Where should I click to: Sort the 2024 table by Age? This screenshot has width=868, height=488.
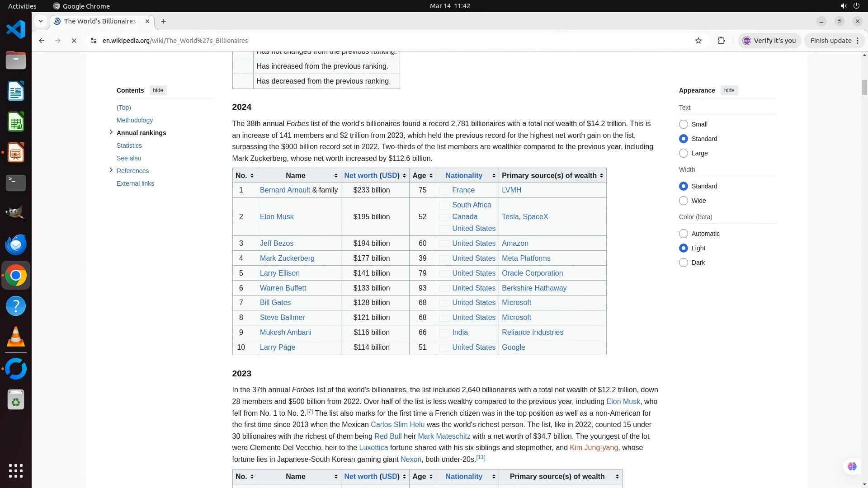coord(431,176)
